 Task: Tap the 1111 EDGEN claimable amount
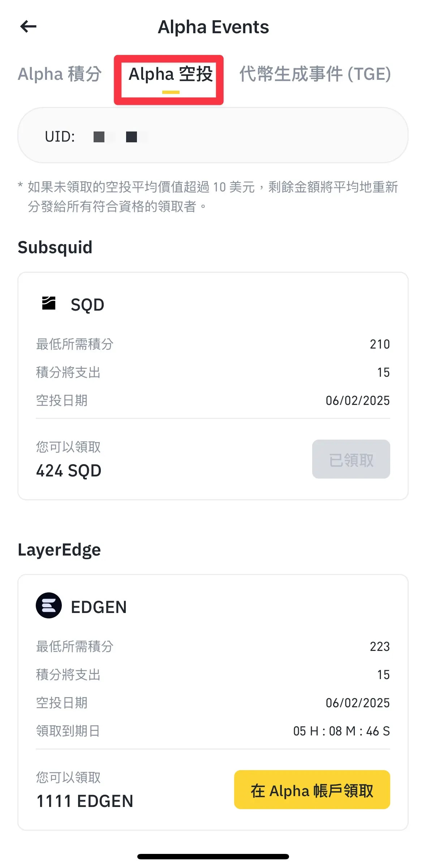tap(85, 801)
